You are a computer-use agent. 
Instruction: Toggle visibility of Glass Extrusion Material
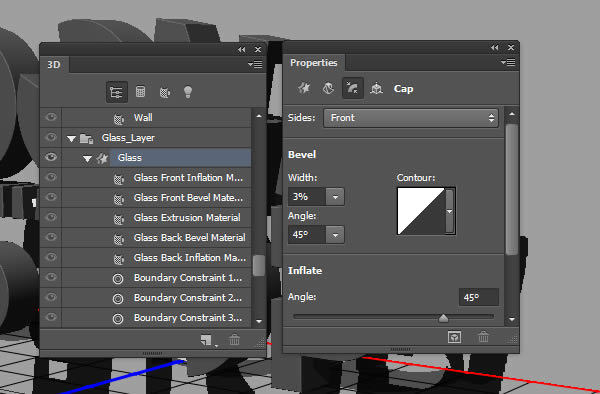[51, 217]
